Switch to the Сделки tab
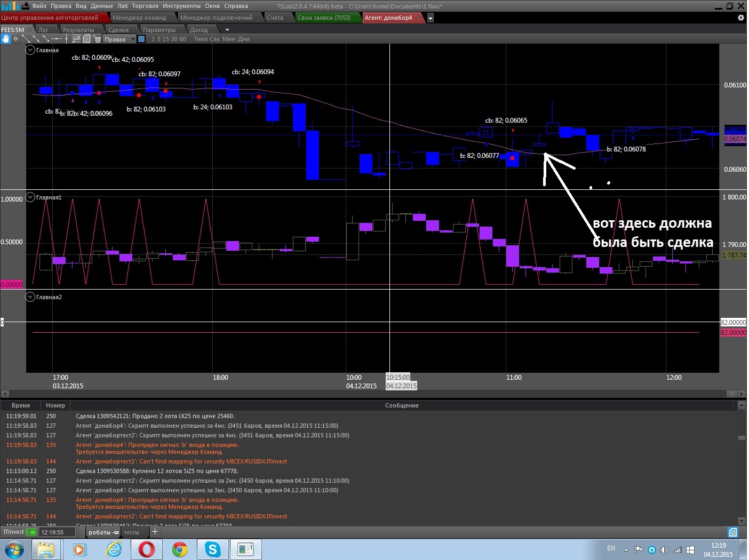Screen dimensions: 749x560 coord(118,30)
